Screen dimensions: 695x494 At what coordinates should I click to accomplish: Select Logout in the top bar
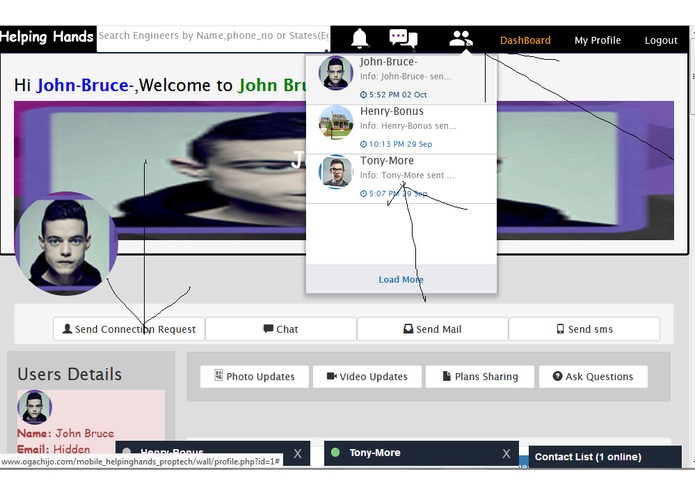point(660,40)
